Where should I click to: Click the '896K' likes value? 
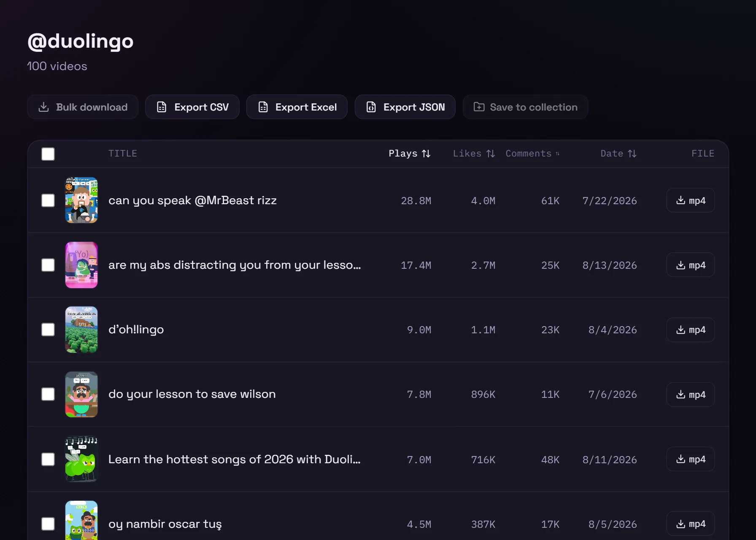pyautogui.click(x=483, y=394)
